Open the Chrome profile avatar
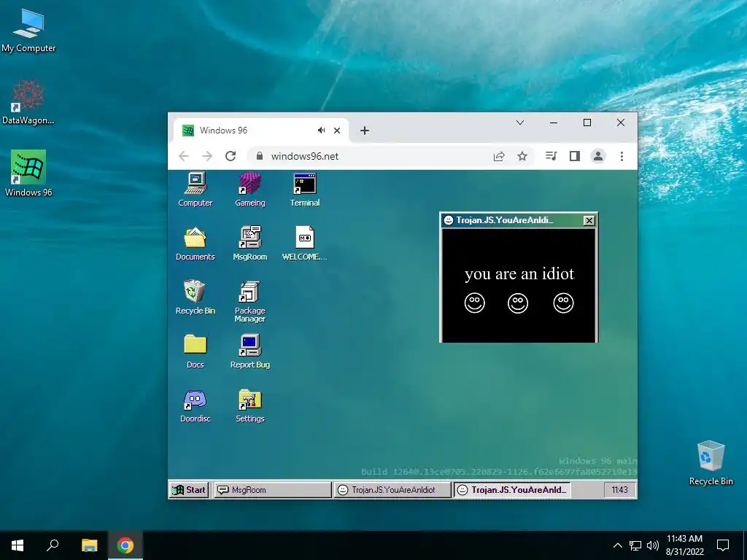This screenshot has width=747, height=560. (598, 156)
